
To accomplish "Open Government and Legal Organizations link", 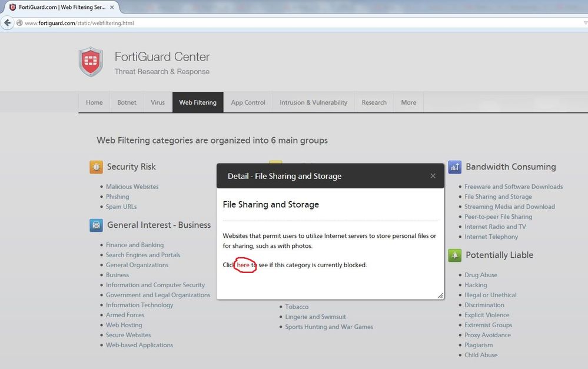I will click(158, 295).
